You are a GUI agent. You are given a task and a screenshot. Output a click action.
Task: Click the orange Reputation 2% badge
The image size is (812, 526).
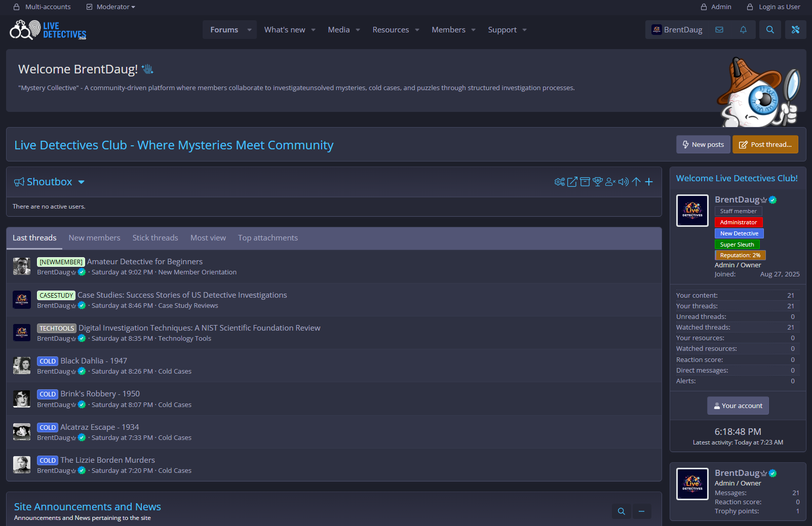click(740, 255)
